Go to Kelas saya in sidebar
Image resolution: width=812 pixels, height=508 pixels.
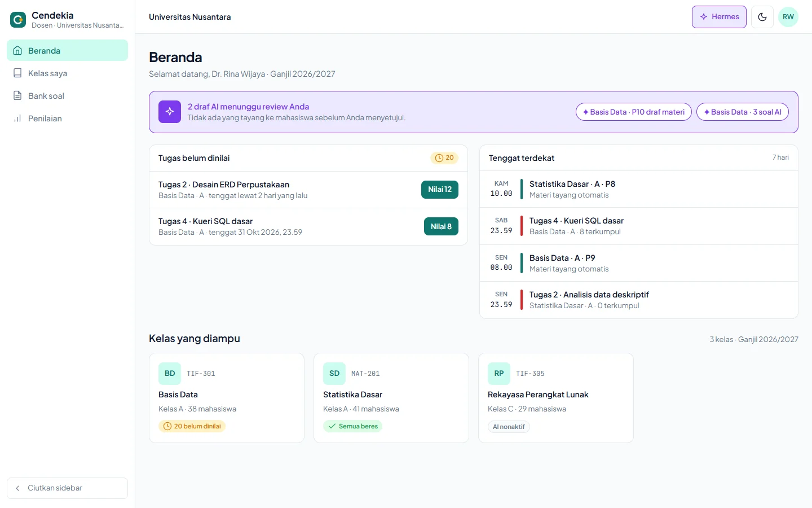point(67,73)
